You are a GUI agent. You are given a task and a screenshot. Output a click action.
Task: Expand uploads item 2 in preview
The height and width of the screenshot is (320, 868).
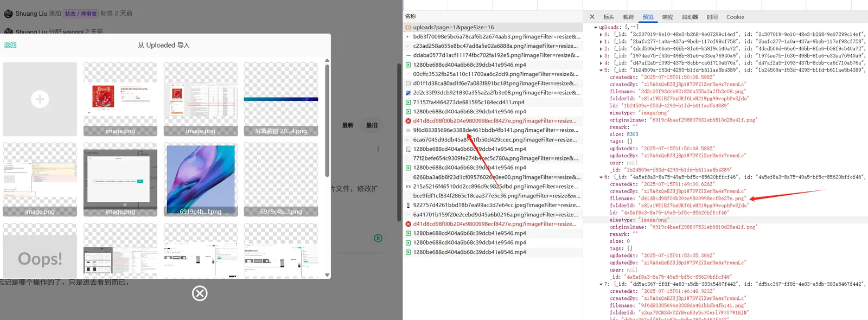[x=601, y=48]
